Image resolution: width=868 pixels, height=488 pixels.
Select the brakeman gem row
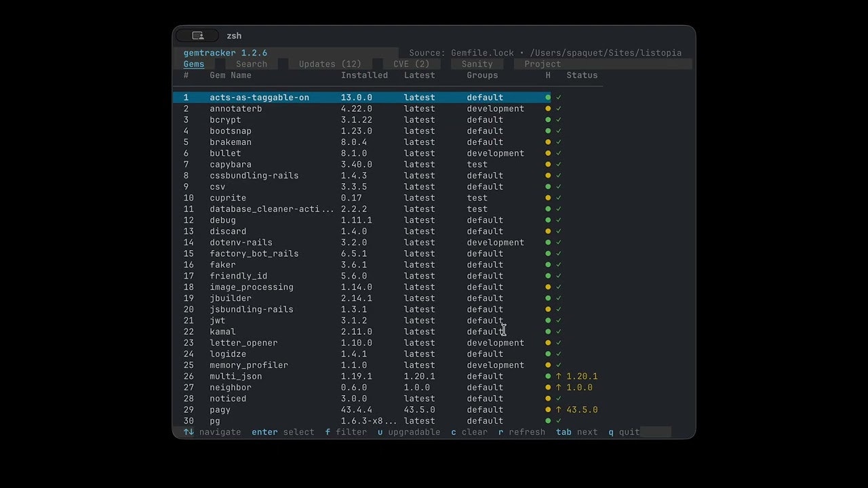click(231, 142)
